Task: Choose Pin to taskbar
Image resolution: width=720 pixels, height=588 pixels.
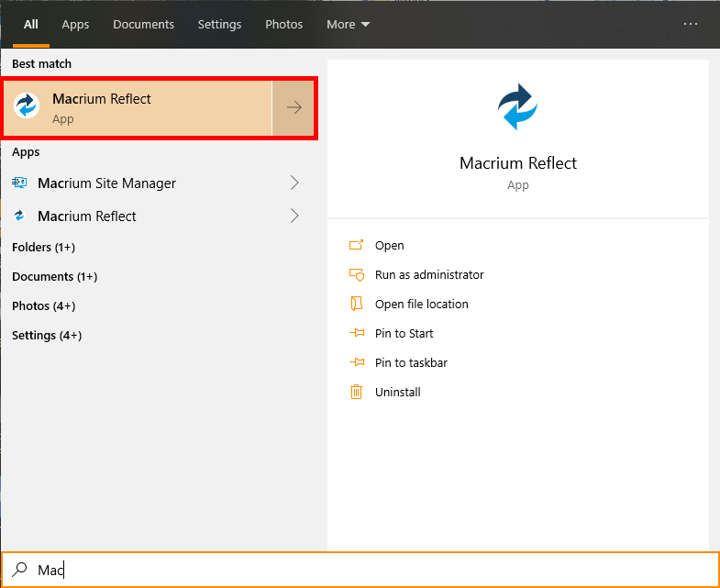Action: pyautogui.click(x=411, y=363)
